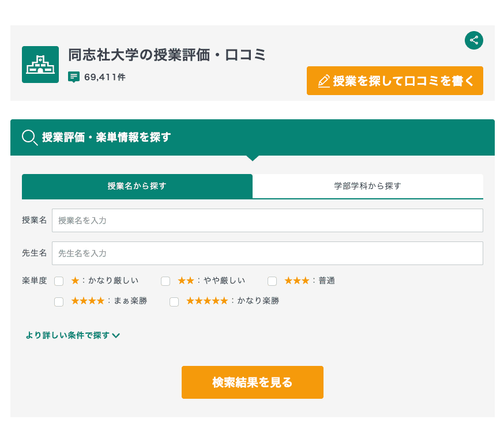Check the やや厳しい checkbox
The image size is (504, 427).
tap(166, 281)
